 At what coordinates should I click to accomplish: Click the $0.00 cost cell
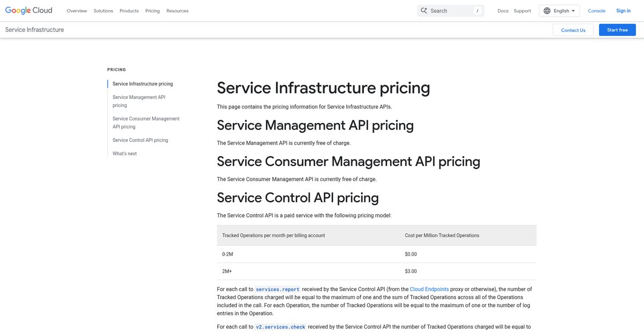point(468,254)
